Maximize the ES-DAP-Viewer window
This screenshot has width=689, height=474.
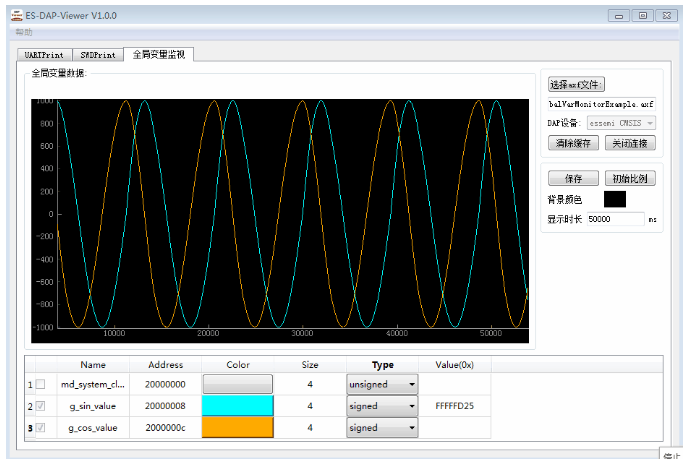point(643,16)
